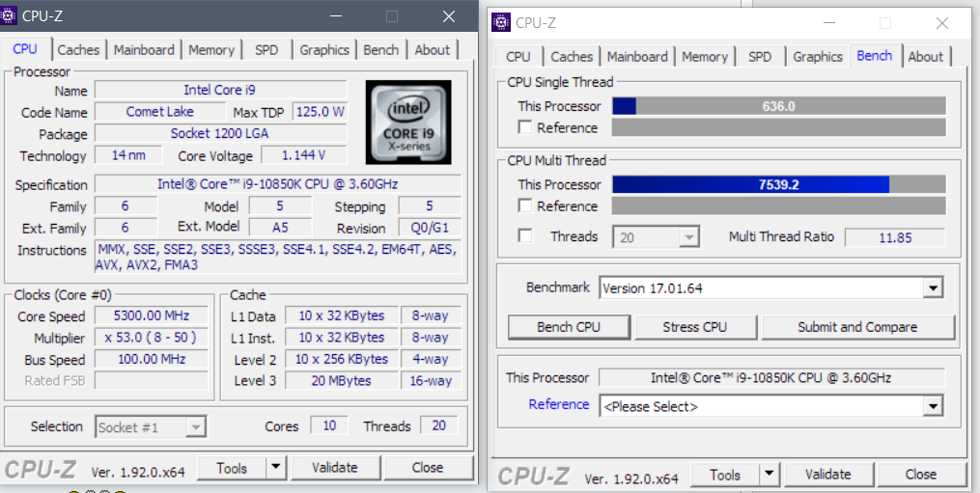This screenshot has height=493, width=980.
Task: Click Tools button in right window
Action: (725, 475)
